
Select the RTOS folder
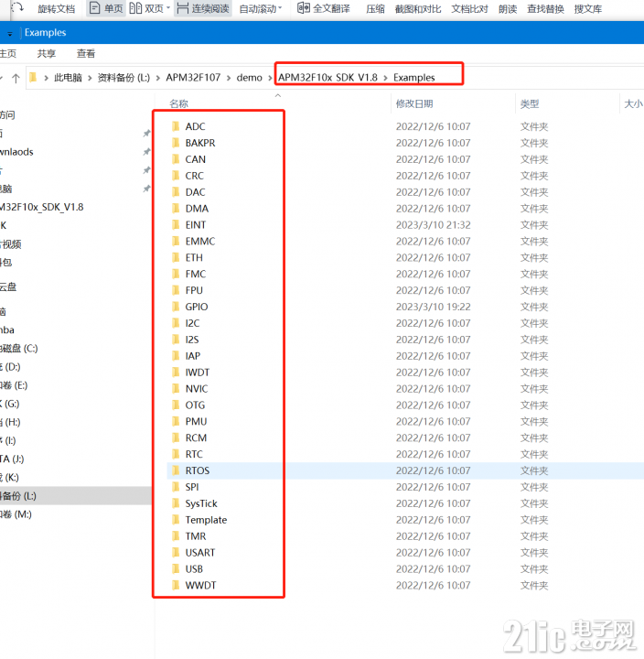pyautogui.click(x=197, y=470)
